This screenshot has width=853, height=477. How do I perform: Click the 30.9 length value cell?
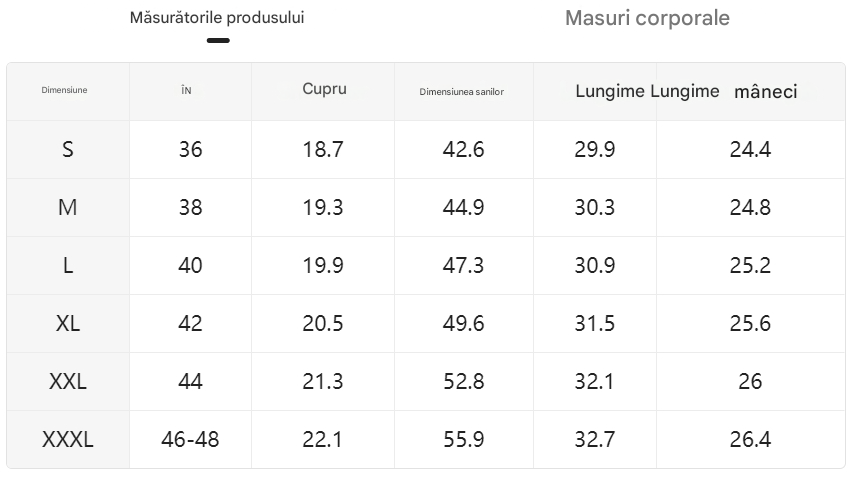point(595,265)
